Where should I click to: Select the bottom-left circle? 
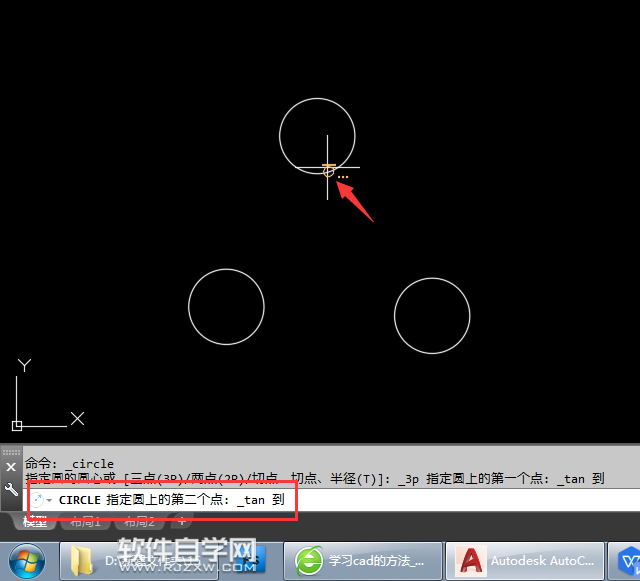click(x=227, y=307)
